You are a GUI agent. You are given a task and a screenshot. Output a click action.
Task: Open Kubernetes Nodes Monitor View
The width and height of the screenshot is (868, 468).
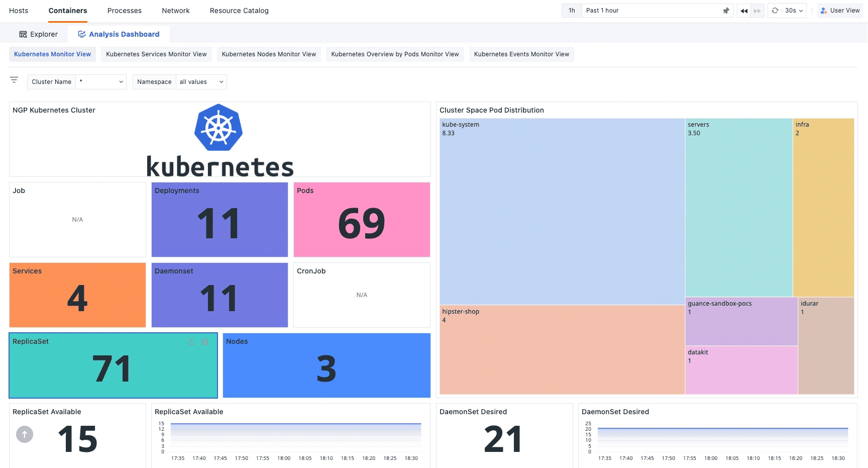pyautogui.click(x=269, y=54)
